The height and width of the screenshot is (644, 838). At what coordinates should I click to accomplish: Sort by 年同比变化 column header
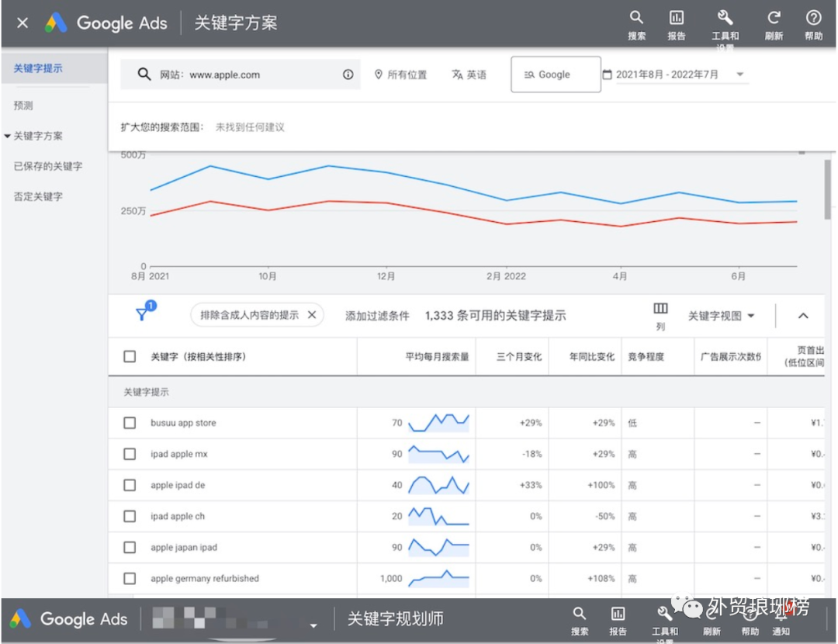[591, 356]
